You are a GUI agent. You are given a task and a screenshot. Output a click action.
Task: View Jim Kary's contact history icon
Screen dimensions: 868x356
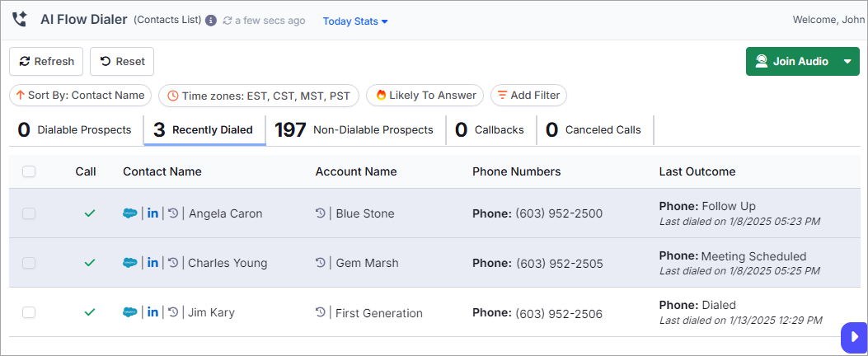tap(173, 312)
